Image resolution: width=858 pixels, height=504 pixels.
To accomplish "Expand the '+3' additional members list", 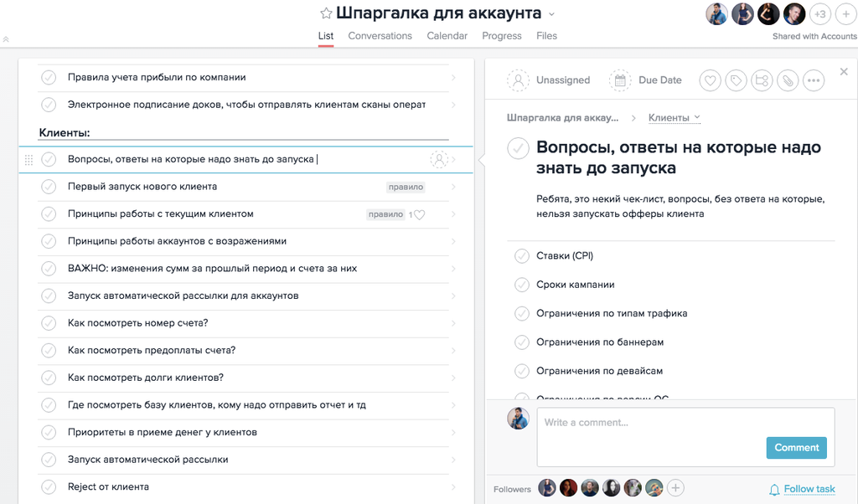I will click(x=819, y=14).
